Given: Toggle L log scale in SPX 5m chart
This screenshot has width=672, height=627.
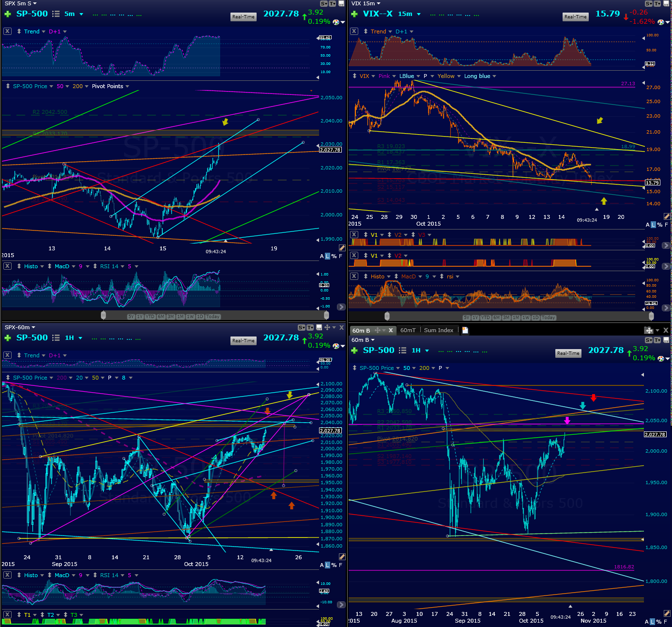Looking at the screenshot, I should coord(328,256).
